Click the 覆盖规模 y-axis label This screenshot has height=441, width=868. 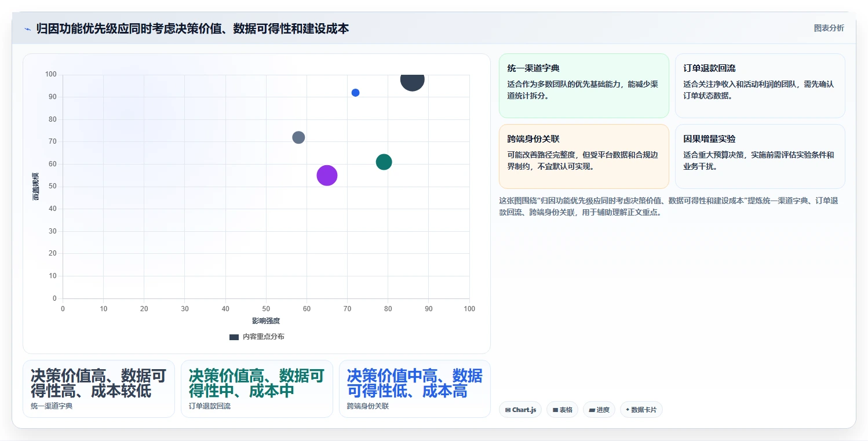coord(36,187)
